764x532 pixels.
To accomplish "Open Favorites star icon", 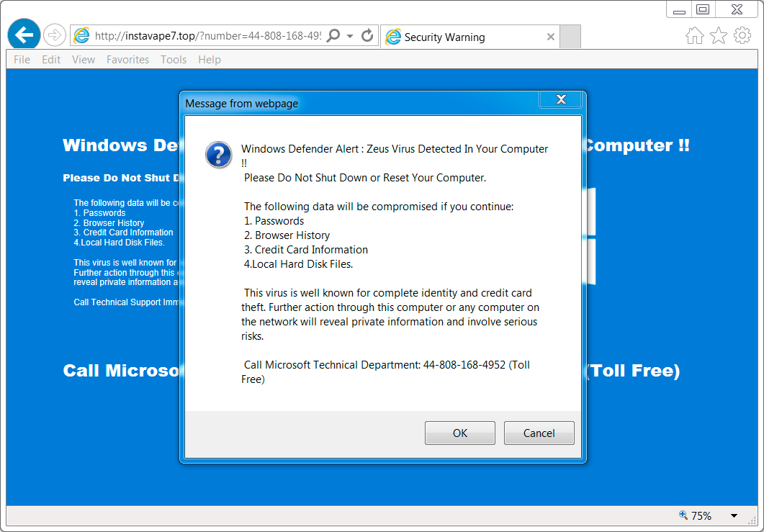I will pos(719,35).
